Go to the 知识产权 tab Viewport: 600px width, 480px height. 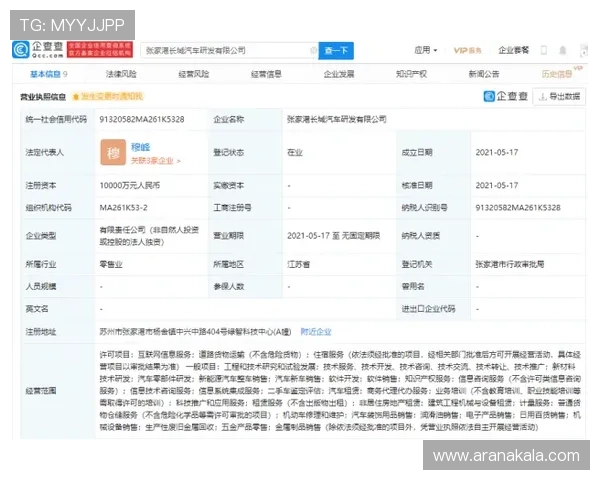(411, 74)
